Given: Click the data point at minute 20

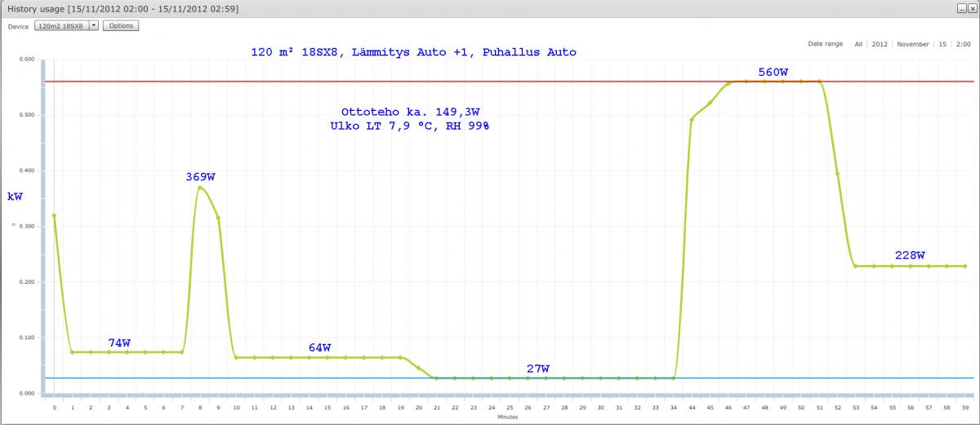Looking at the screenshot, I should 418,368.
